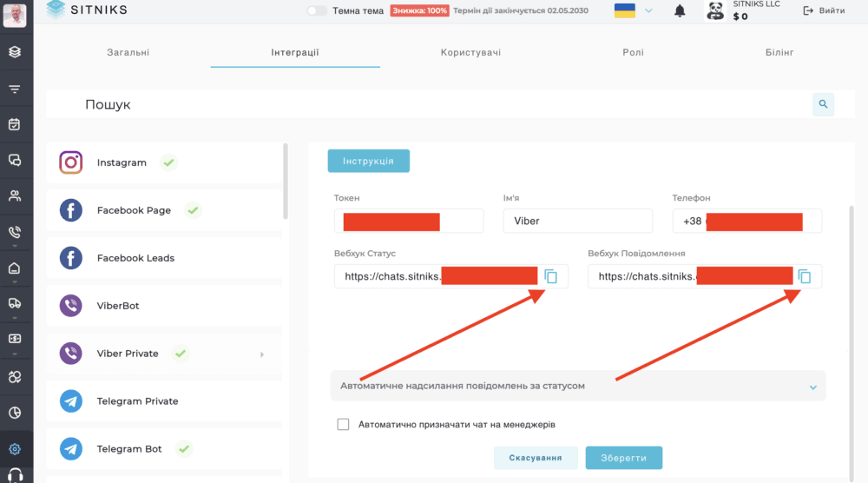Open the delivery truck icon in sidebar
Screen dimensions: 868x483
click(x=15, y=303)
